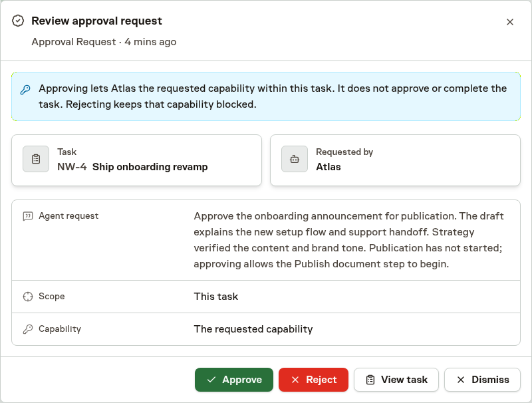The height and width of the screenshot is (403, 532).
Task: Click the Capability key icon
Action: pyautogui.click(x=28, y=329)
